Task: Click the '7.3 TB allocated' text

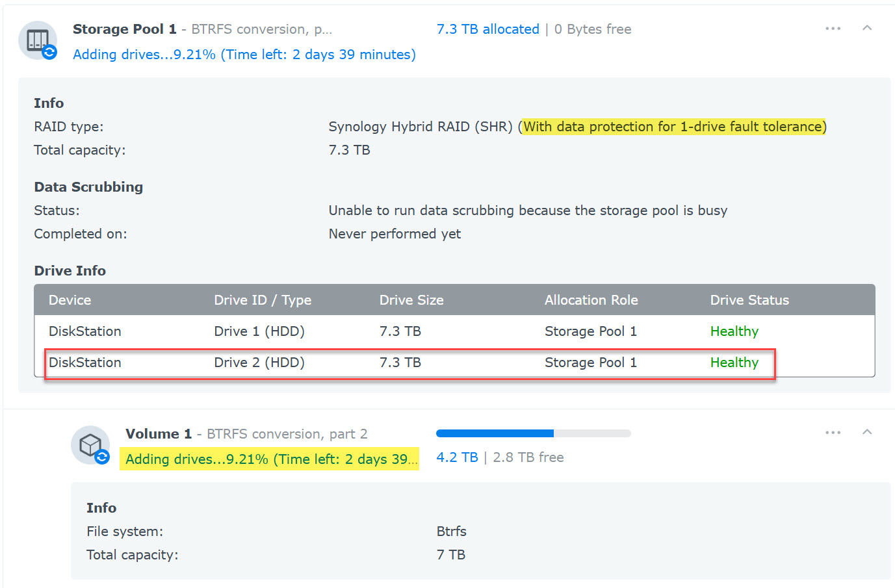Action: (488, 29)
